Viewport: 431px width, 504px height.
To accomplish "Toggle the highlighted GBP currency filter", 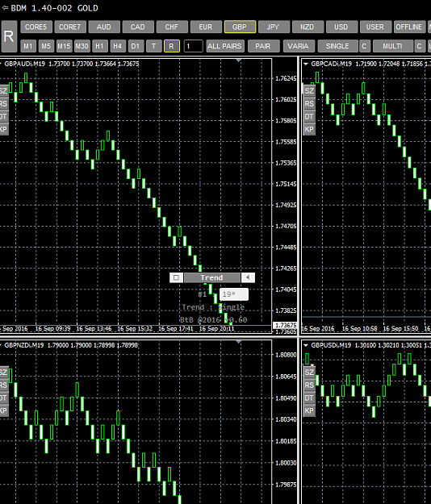I will tap(240, 27).
